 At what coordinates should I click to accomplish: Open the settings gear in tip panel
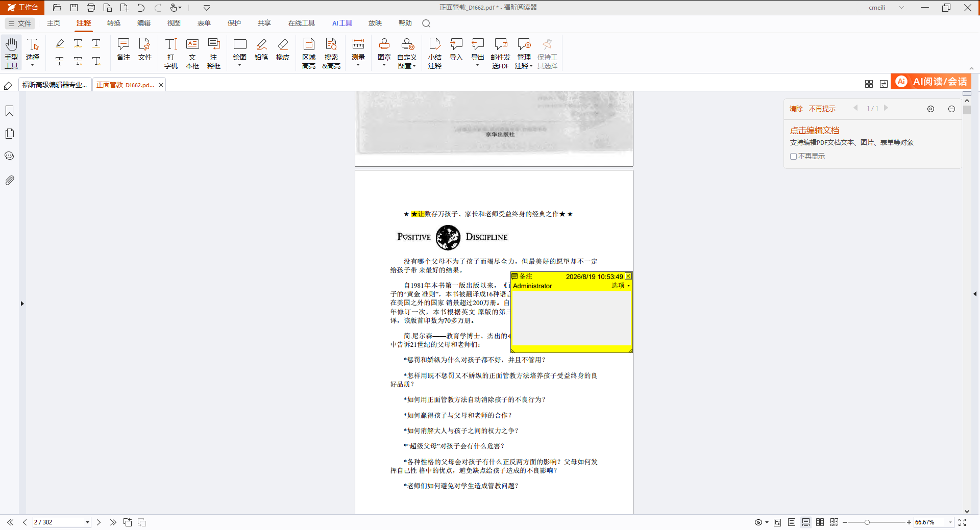point(931,109)
